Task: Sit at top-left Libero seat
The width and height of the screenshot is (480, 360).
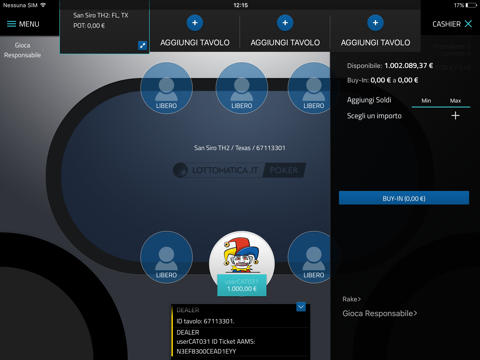Action: pos(166,88)
